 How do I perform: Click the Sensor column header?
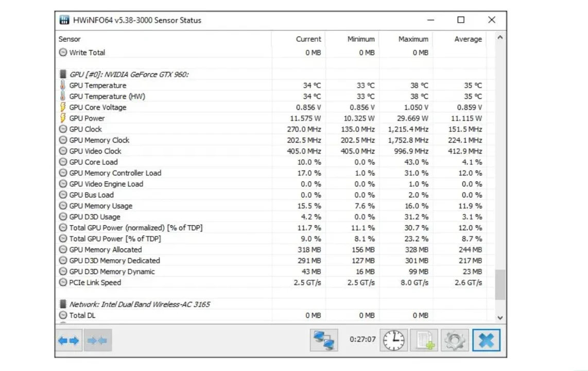[164, 39]
